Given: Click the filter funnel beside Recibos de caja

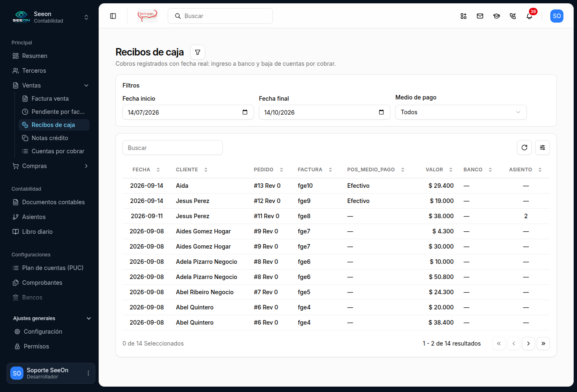Looking at the screenshot, I should point(198,52).
